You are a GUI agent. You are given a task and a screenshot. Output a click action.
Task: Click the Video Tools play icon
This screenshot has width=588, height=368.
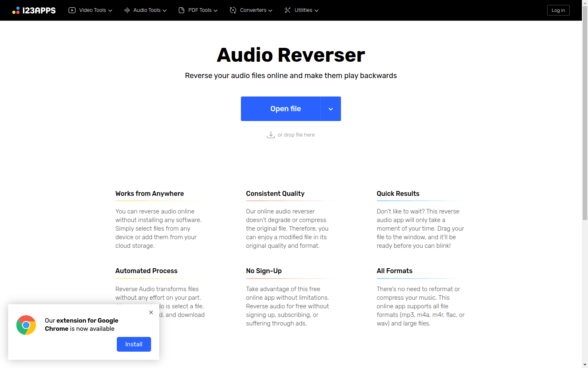72,10
